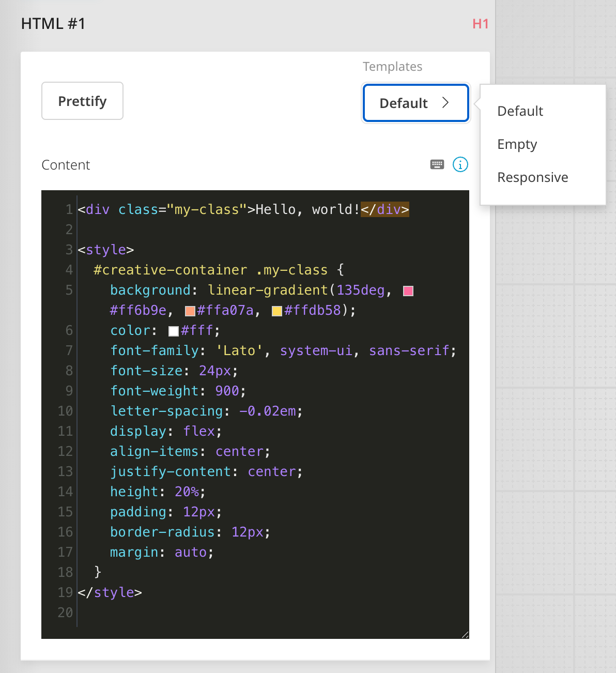
Task: Open the info tooltip beside the keyboard icon
Action: 460,164
